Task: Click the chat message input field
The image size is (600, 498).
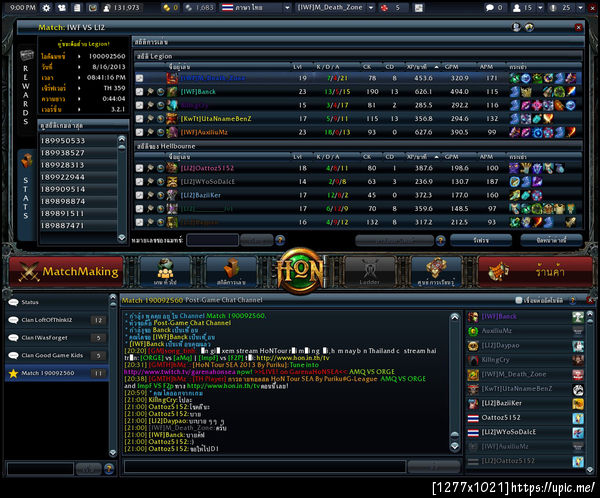Action: tap(265, 467)
